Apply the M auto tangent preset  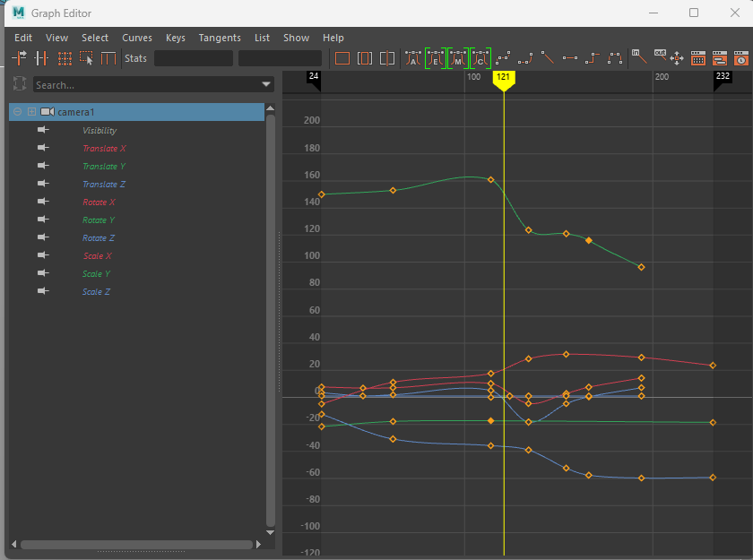(x=458, y=58)
